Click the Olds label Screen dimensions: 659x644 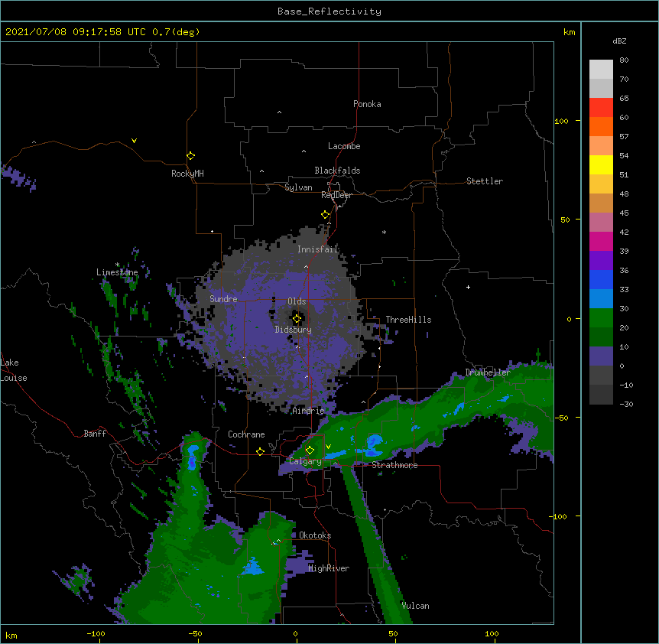(297, 301)
